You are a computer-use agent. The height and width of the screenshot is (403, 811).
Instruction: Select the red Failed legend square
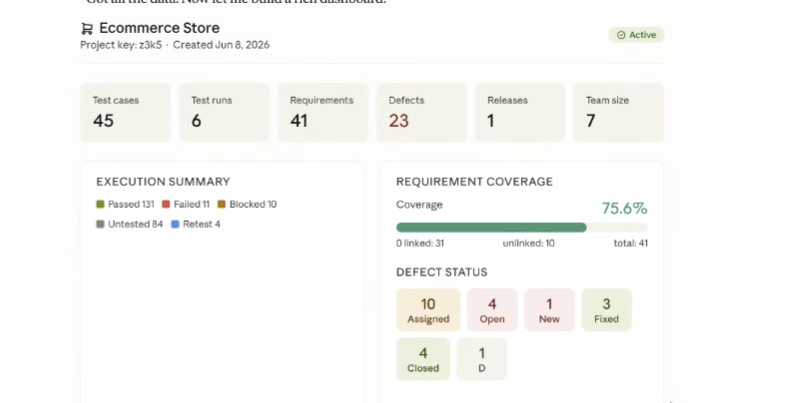tap(166, 204)
